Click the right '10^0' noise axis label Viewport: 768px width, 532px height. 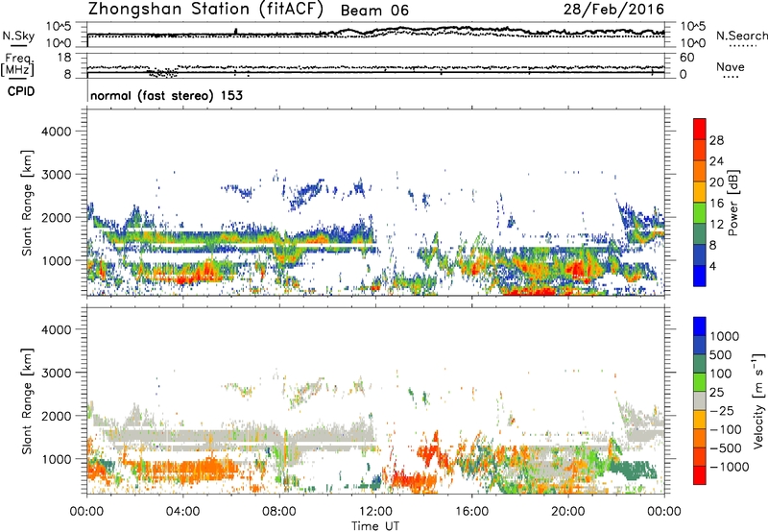(692, 43)
